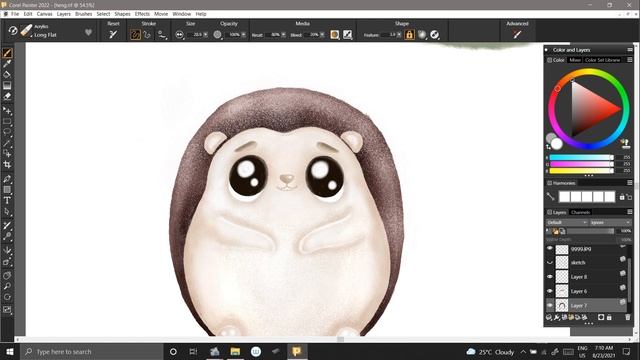The height and width of the screenshot is (360, 640).
Task: Switch to the Mixer tab
Action: [575, 60]
